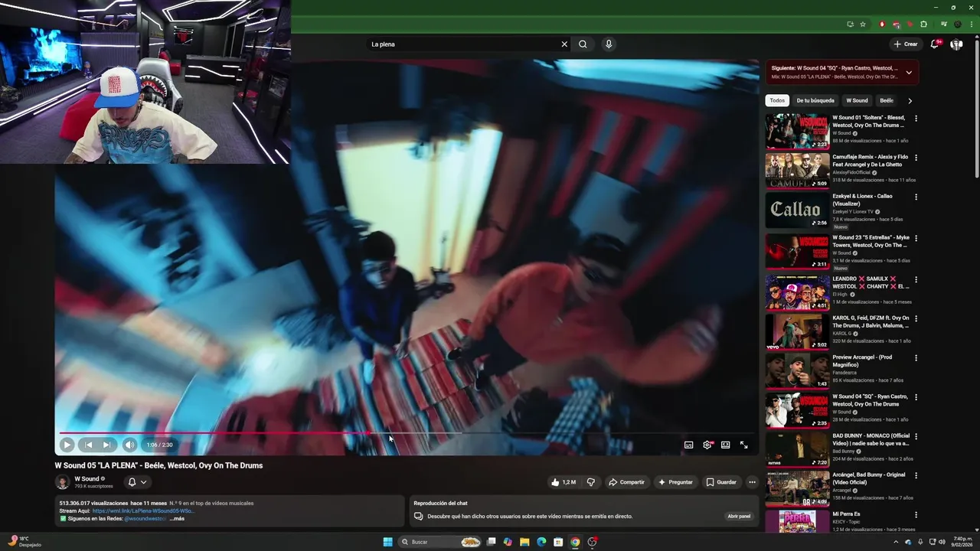Click the Abrir panel chat button
This screenshot has height=551, width=980.
point(739,516)
